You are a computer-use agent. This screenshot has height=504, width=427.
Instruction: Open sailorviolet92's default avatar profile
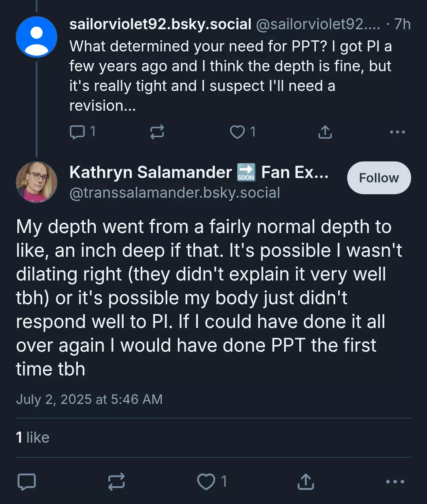click(36, 37)
